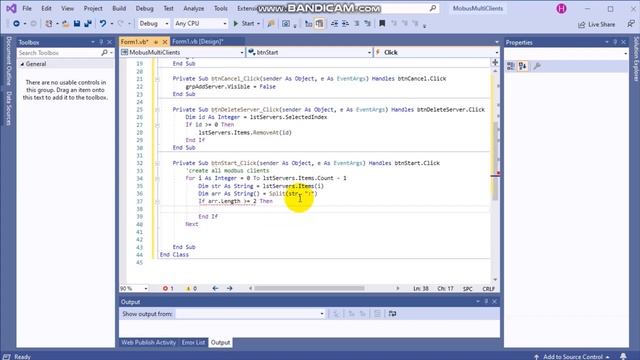Open the MobusMultiClients project scope dropdown

[182, 52]
